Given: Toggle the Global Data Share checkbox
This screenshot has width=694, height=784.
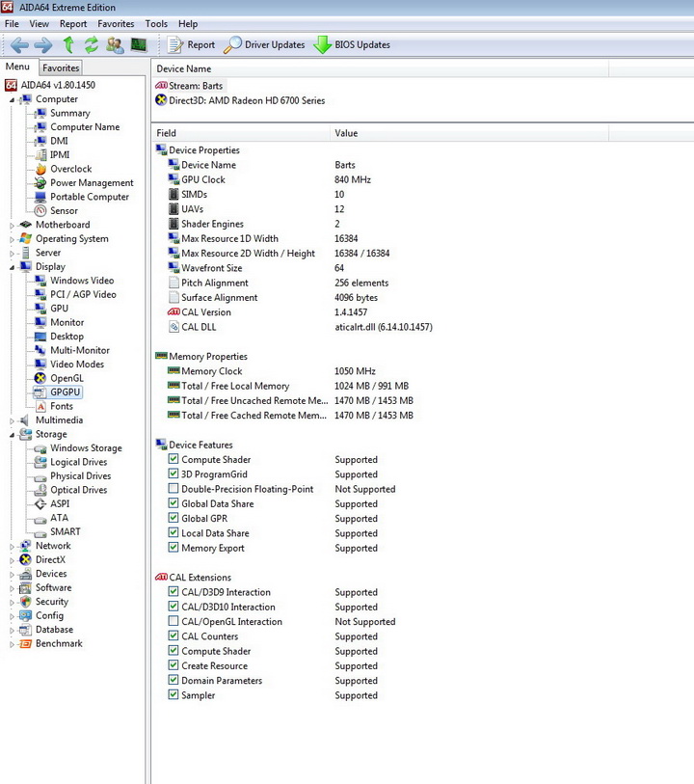Looking at the screenshot, I should click(173, 503).
